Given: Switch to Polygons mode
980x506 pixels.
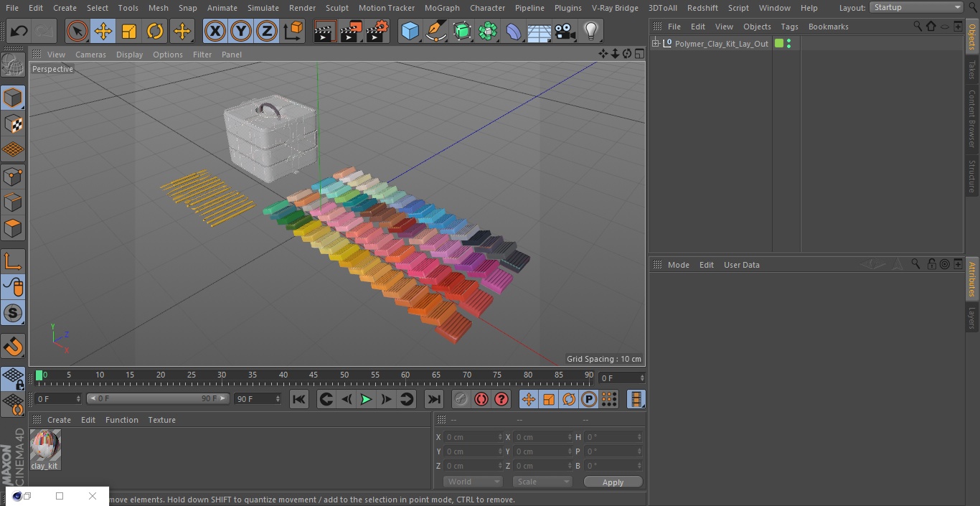Looking at the screenshot, I should click(13, 228).
